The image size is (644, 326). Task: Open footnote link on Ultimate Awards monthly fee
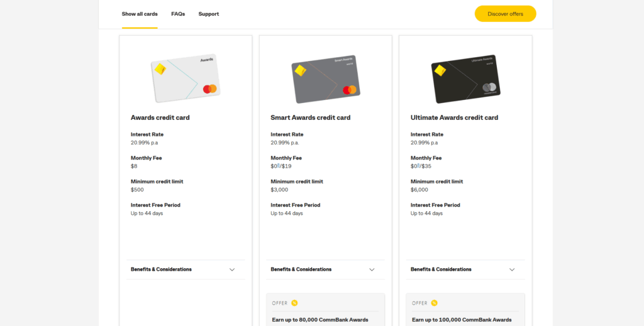click(x=418, y=165)
